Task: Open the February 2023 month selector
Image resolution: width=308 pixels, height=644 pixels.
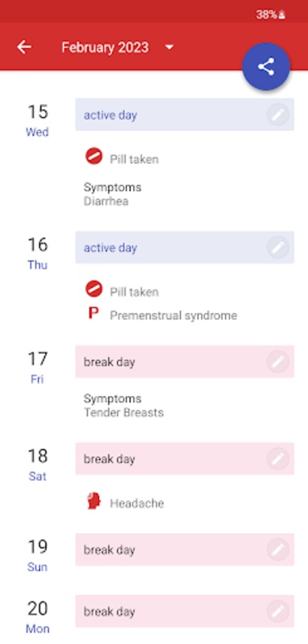Action: pyautogui.click(x=105, y=47)
